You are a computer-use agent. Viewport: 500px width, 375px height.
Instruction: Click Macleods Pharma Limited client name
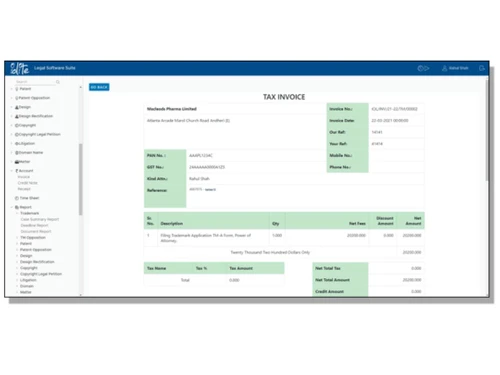click(172, 109)
